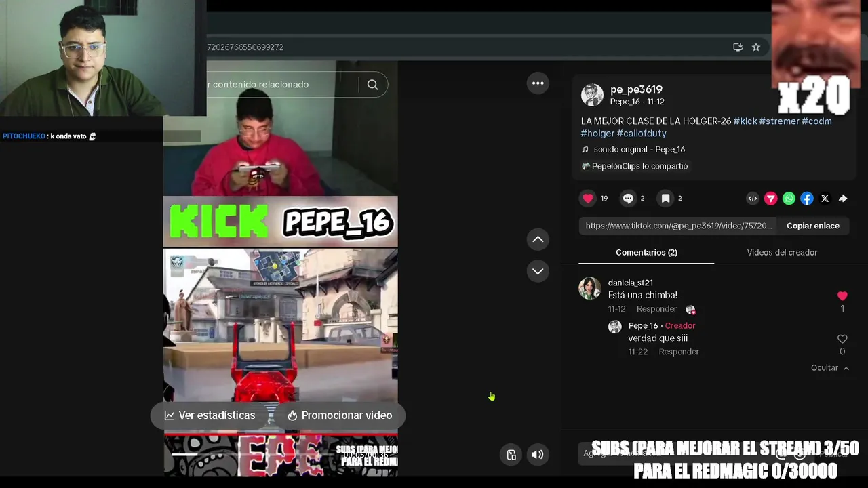The height and width of the screenshot is (488, 868).
Task: Click the search magnifier icon
Action: (372, 85)
